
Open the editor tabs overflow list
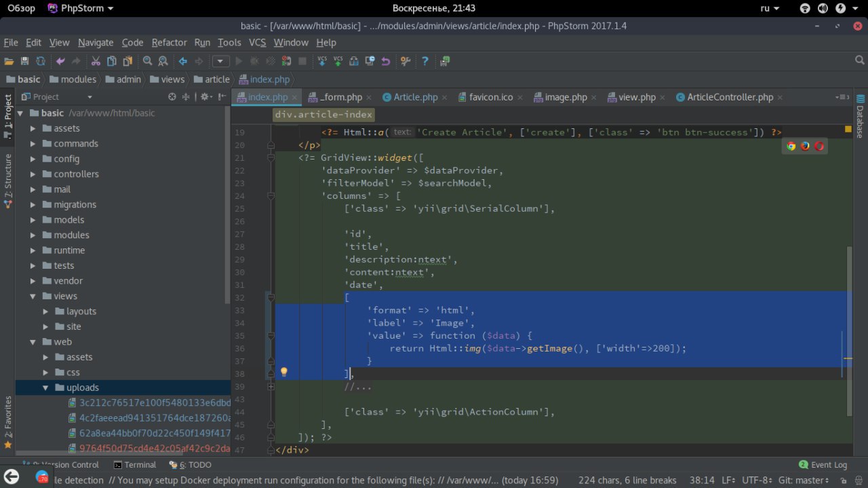pos(842,98)
